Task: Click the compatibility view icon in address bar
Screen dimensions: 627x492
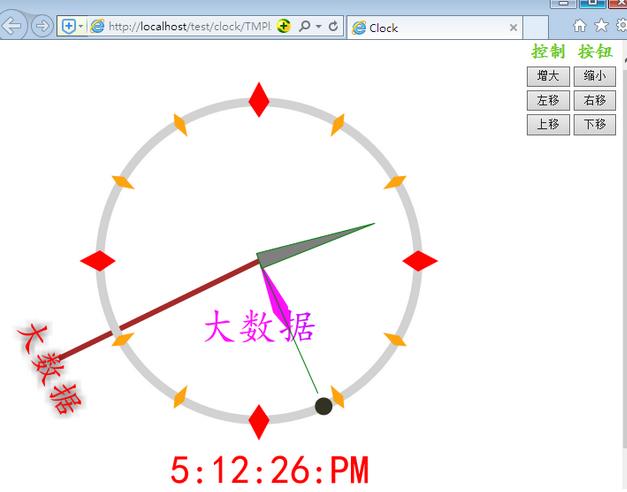Action: point(284,26)
